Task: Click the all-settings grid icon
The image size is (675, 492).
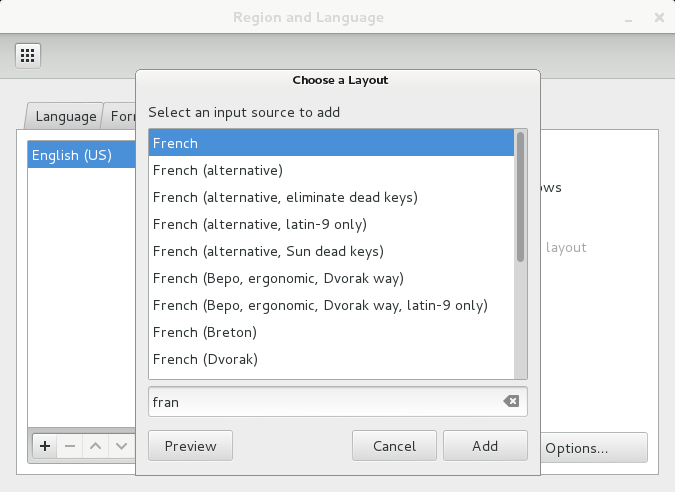Action: coord(28,54)
